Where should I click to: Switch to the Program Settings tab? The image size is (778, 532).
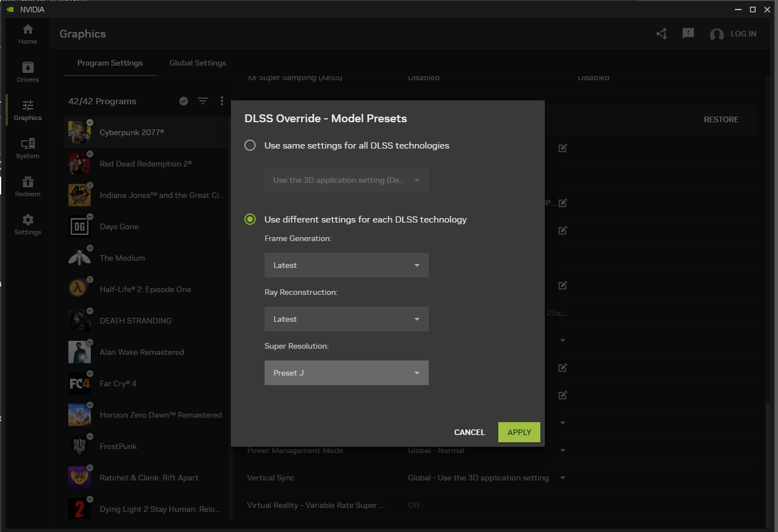110,63
